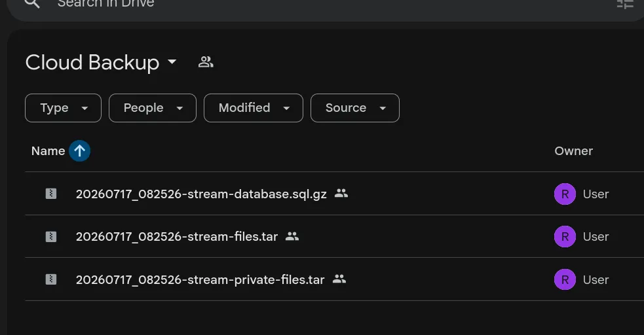Open advanced search options icon

click(625, 4)
